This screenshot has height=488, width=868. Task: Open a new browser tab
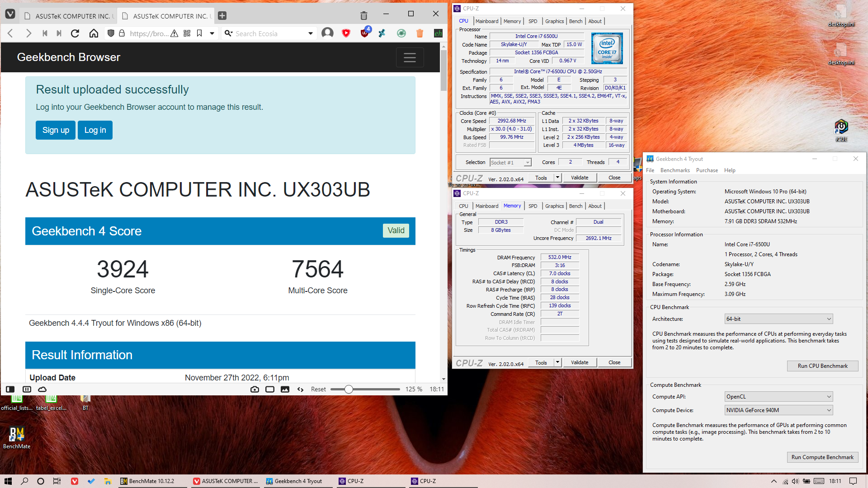222,16
